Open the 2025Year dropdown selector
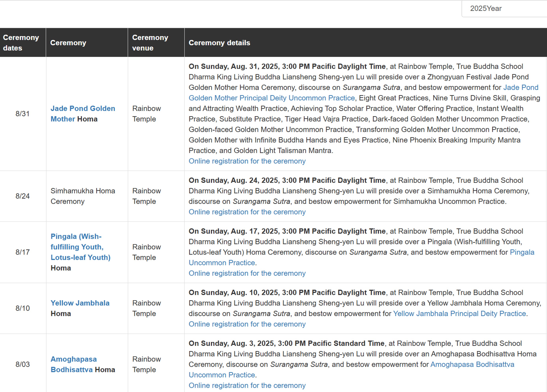Image resolution: width=547 pixels, height=392 pixels. 504,9
